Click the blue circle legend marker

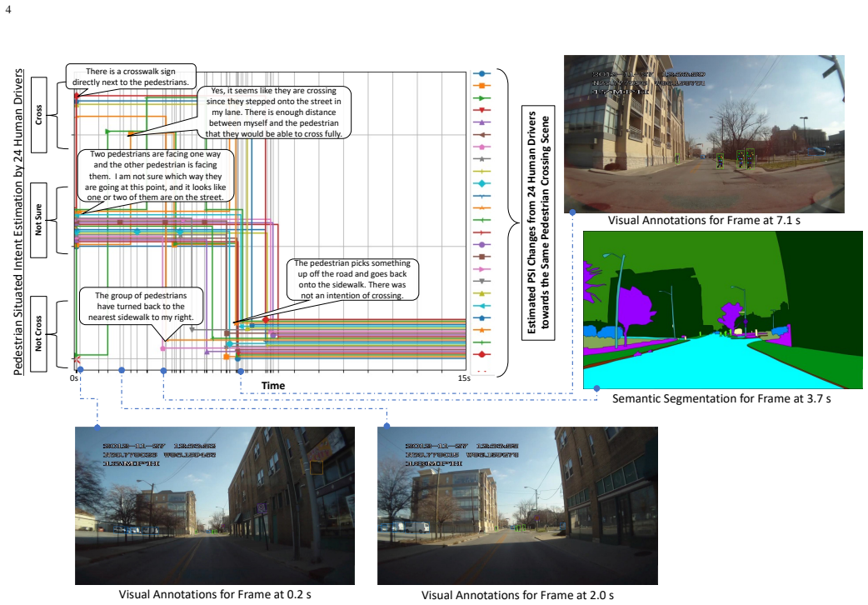tap(481, 73)
